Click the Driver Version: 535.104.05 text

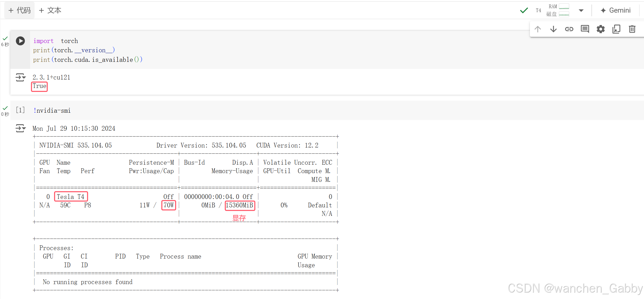click(x=201, y=145)
